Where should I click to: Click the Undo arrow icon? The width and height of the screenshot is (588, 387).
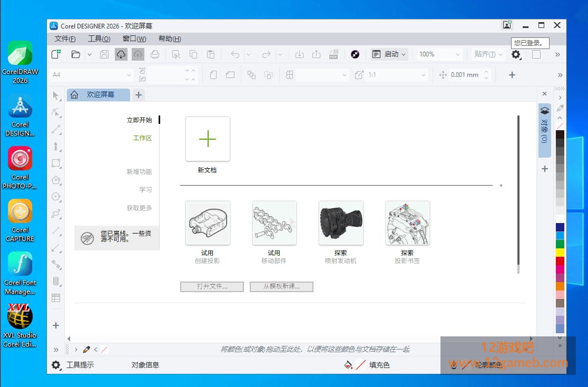(x=235, y=54)
